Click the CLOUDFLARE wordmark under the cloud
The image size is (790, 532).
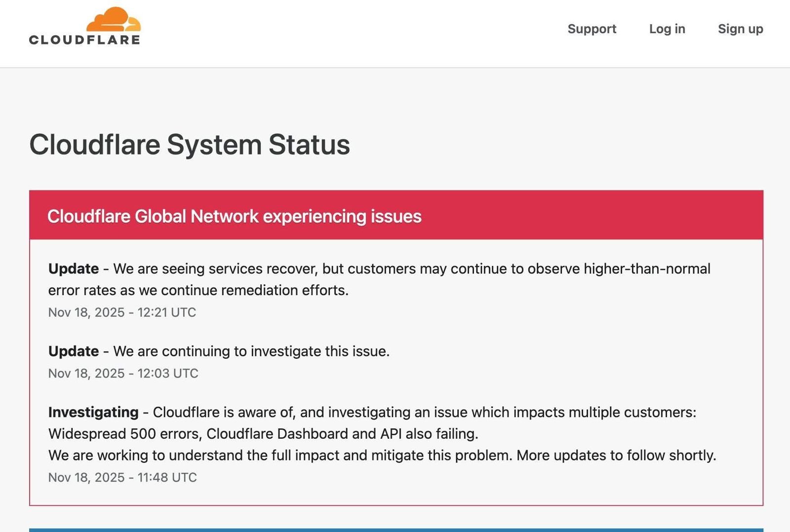click(x=84, y=40)
